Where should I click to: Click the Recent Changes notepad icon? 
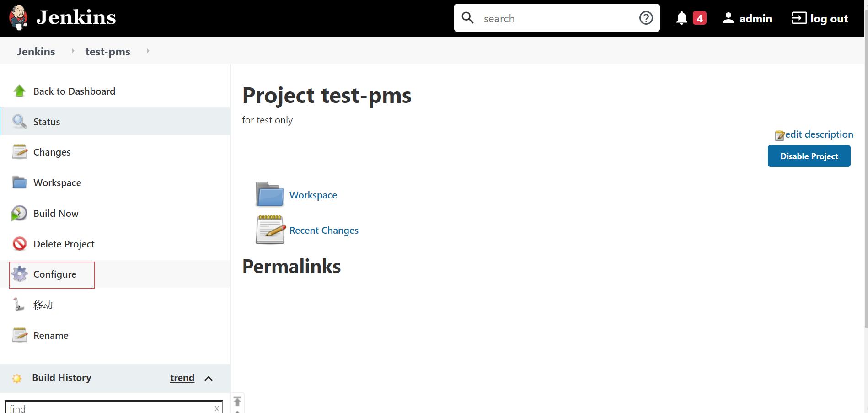(269, 229)
